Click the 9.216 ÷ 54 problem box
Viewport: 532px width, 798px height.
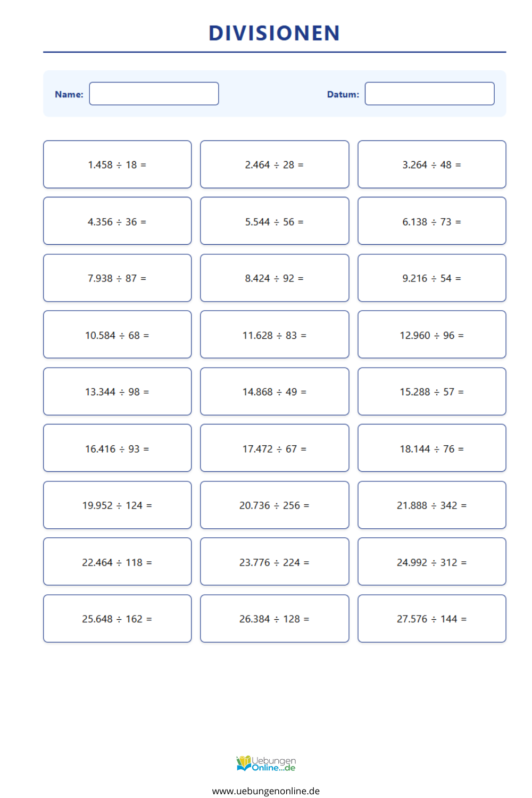click(x=432, y=278)
